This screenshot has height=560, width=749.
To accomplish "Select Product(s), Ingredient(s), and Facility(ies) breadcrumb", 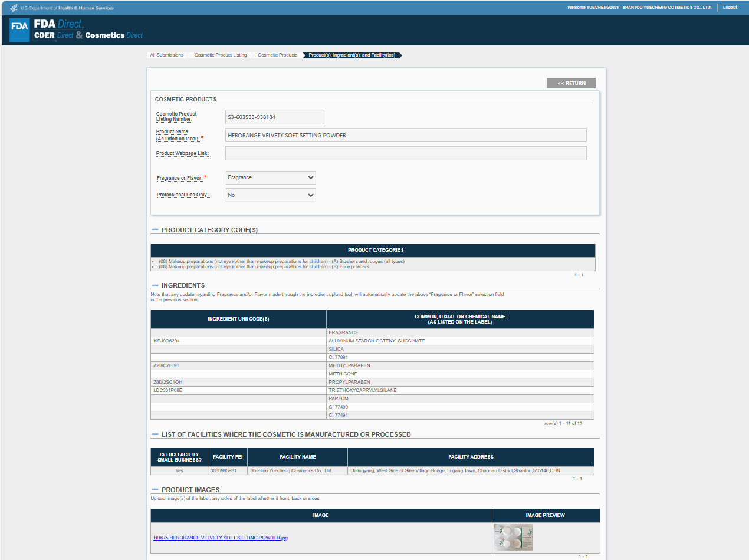I will click(352, 55).
